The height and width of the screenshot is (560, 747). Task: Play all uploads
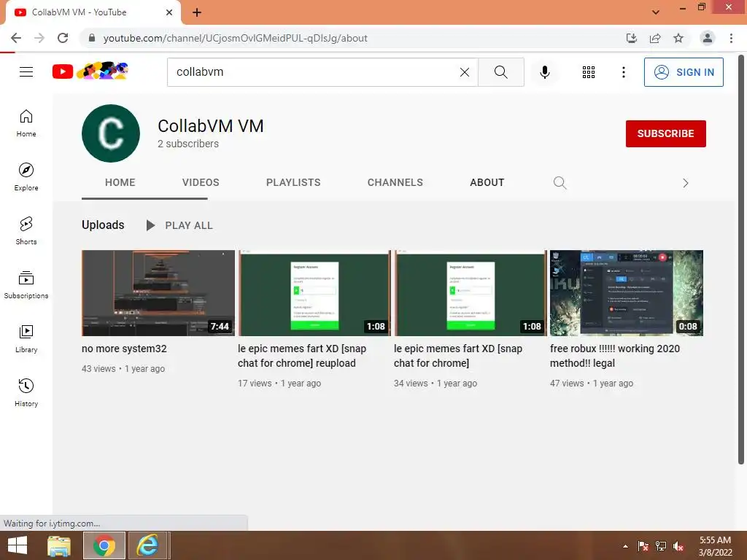tap(179, 225)
